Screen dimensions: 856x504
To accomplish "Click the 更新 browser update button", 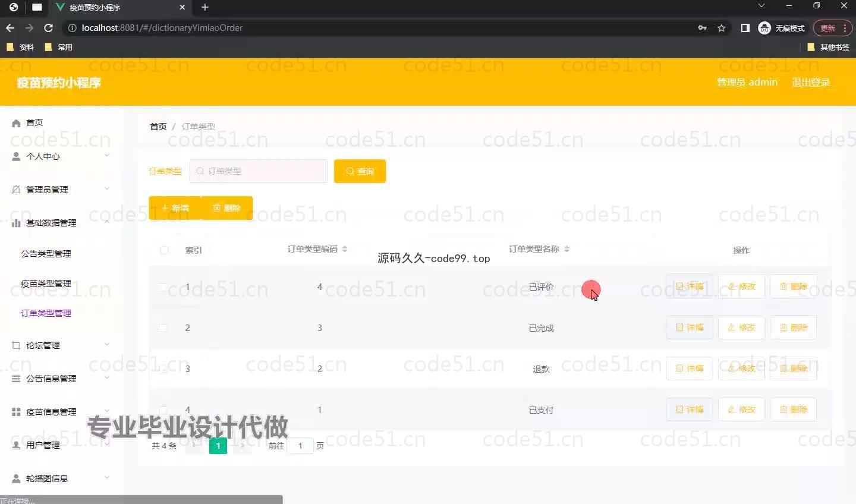I will click(x=833, y=28).
